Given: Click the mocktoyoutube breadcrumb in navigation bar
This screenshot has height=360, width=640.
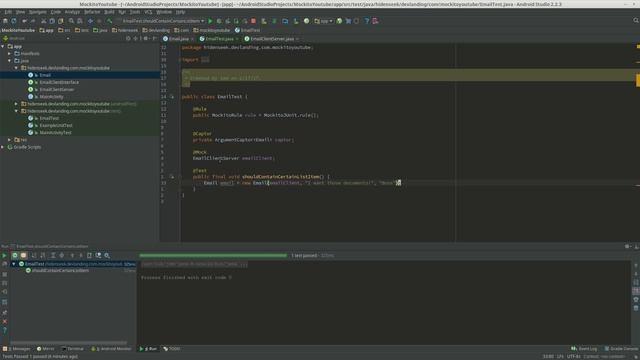Looking at the screenshot, I should [x=212, y=30].
